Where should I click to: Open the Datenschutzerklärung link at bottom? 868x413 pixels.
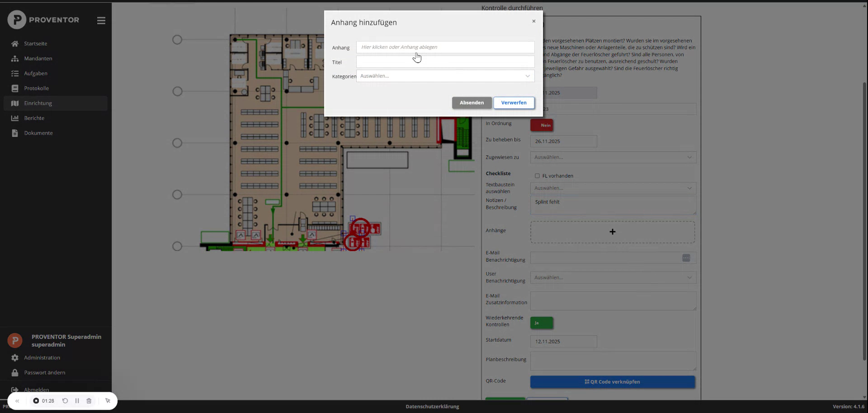[x=432, y=407]
